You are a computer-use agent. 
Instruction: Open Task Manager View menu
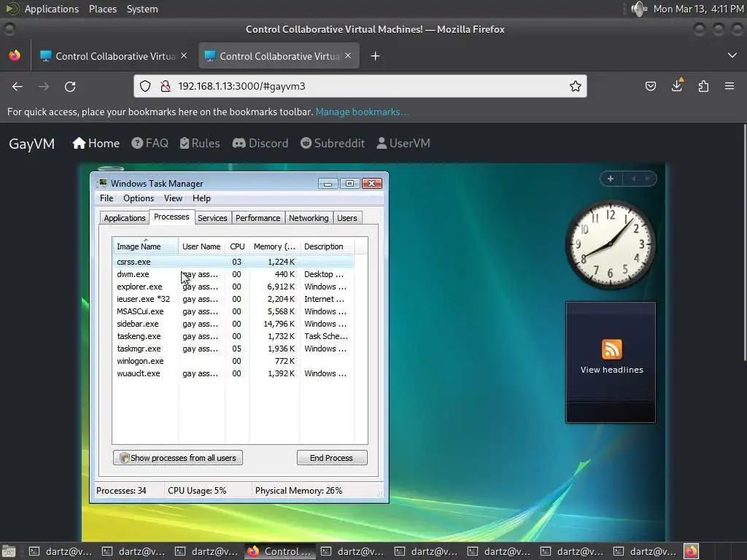click(x=173, y=198)
